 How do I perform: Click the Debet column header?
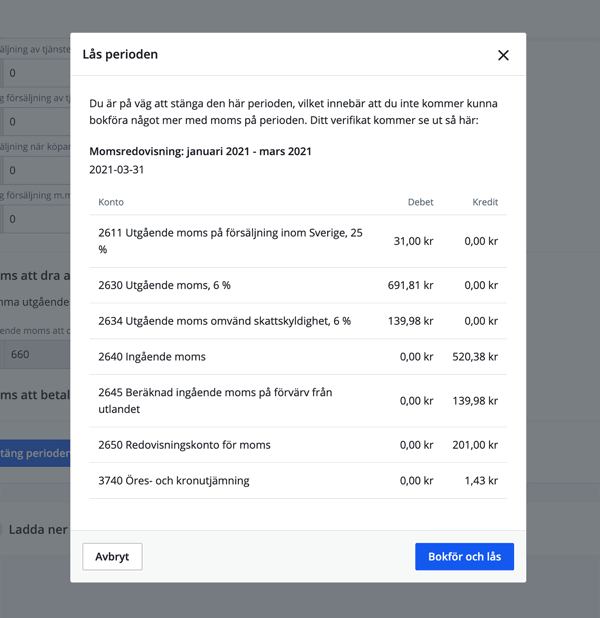(420, 202)
